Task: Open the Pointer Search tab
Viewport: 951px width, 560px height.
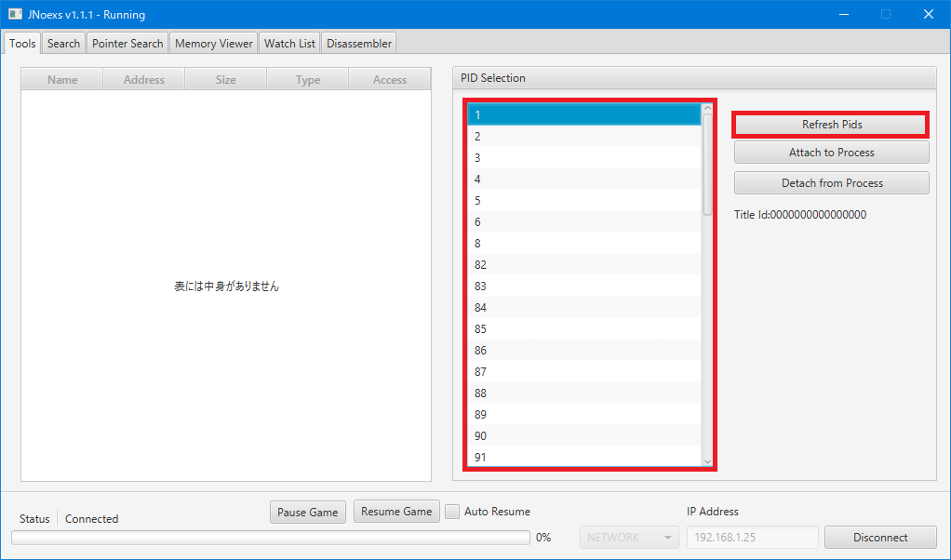Action: pos(127,44)
